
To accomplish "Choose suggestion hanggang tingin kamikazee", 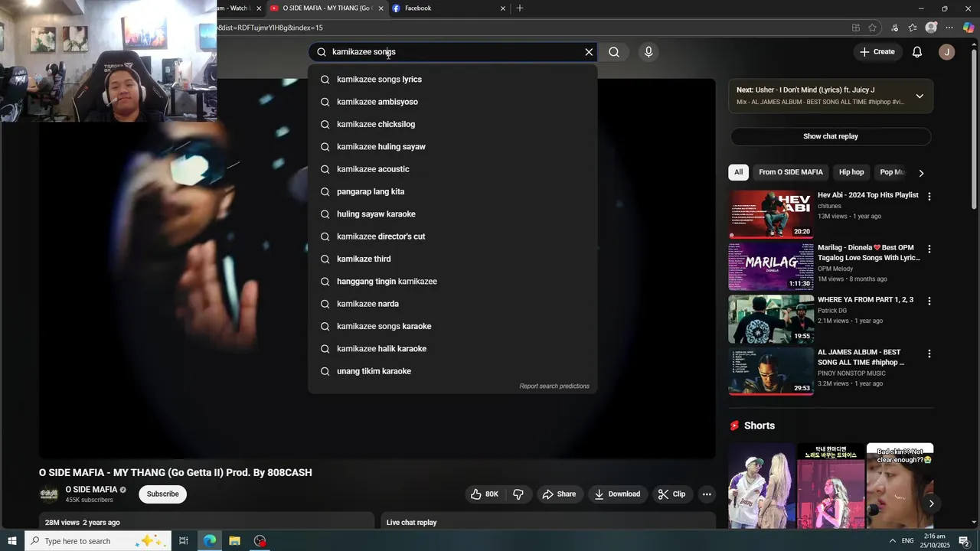I will [452, 282].
